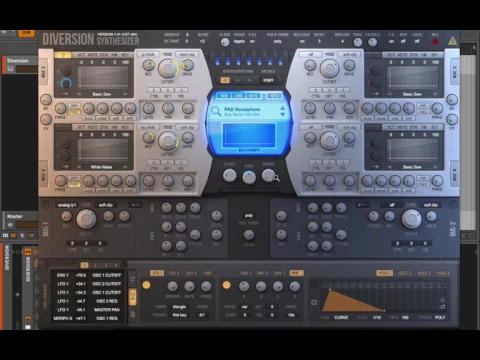Click the SAVE preset button

coord(253,96)
